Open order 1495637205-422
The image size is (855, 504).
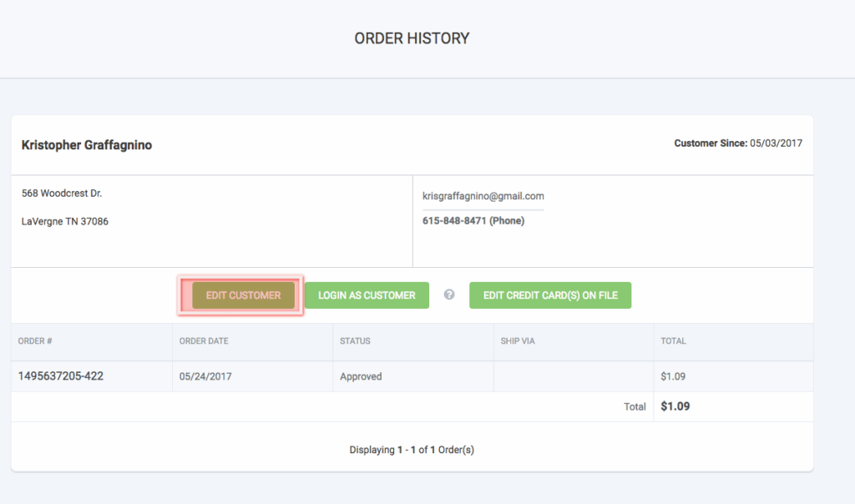point(61,376)
